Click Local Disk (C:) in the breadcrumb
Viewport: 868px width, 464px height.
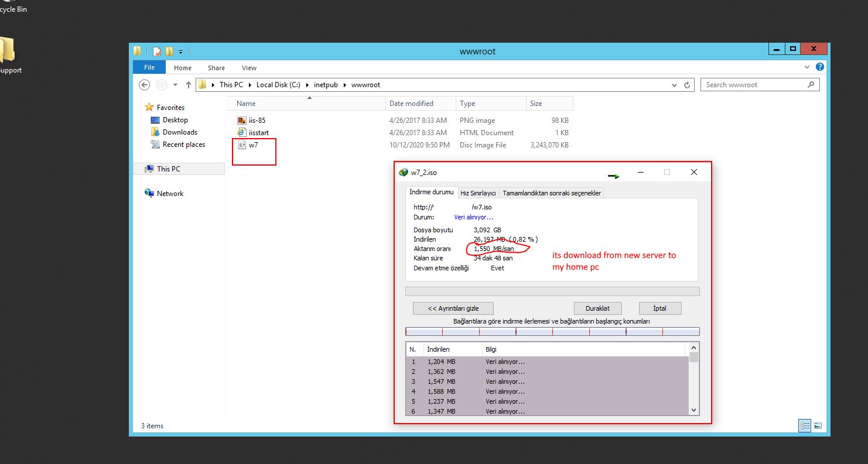pos(278,85)
